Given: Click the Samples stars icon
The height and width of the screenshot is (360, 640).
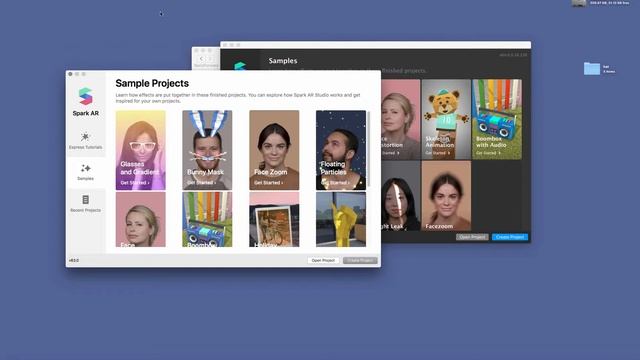Looking at the screenshot, I should tap(85, 168).
